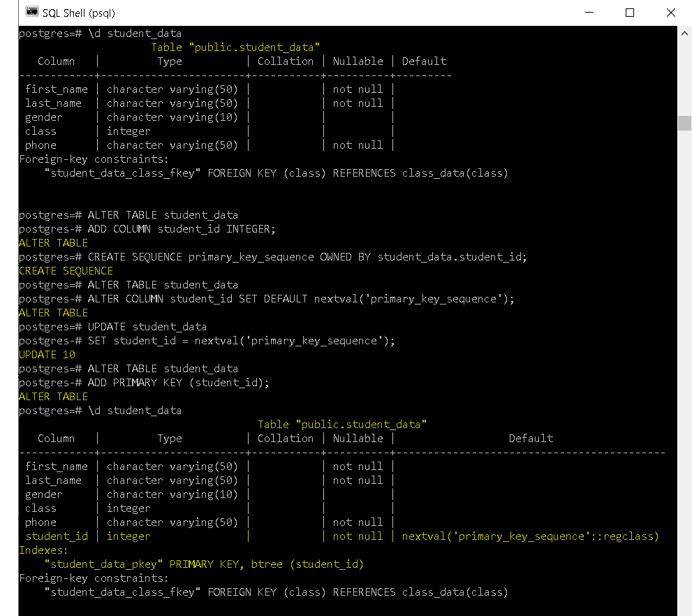
Task: Click the first ALTER TABLE confirmation message
Action: 52,242
